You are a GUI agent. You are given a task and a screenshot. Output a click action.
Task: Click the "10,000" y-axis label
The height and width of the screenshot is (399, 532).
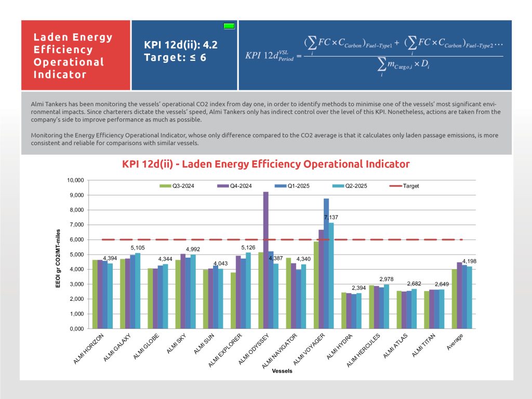(x=75, y=180)
